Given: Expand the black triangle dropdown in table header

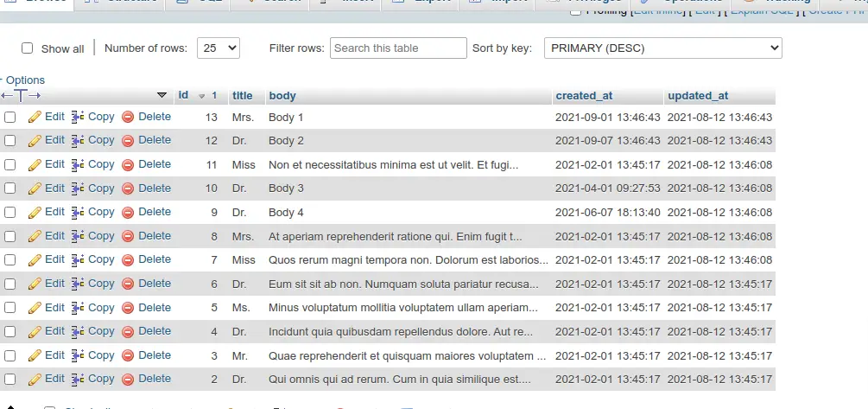Looking at the screenshot, I should coord(162,95).
